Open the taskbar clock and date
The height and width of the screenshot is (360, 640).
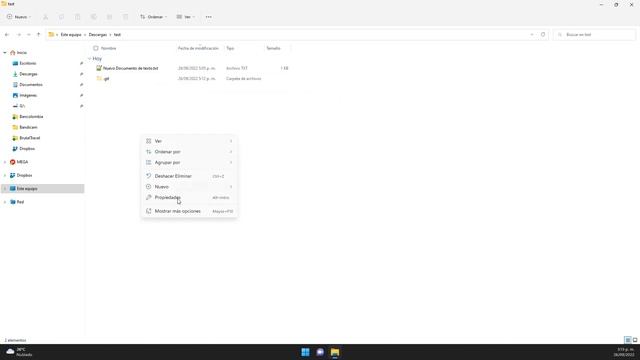[x=625, y=352]
